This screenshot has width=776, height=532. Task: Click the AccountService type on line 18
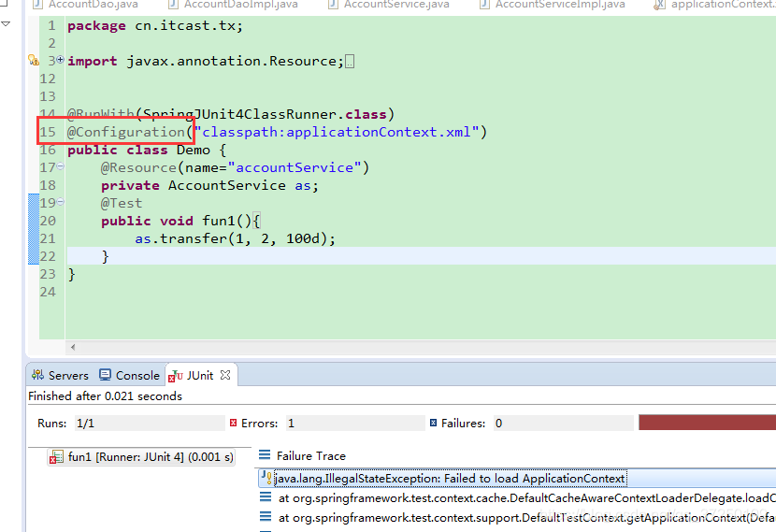click(x=226, y=185)
